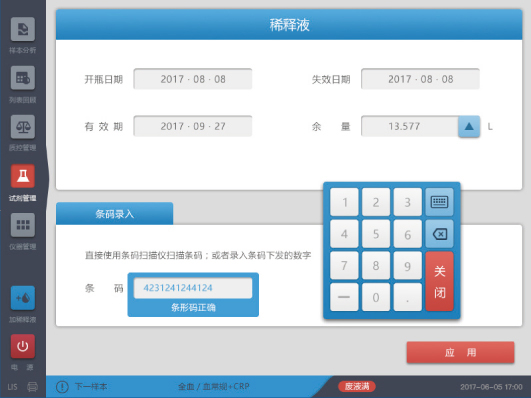Click the red 关闭 button on the keypad
Image resolution: width=531 pixels, height=398 pixels.
(439, 281)
